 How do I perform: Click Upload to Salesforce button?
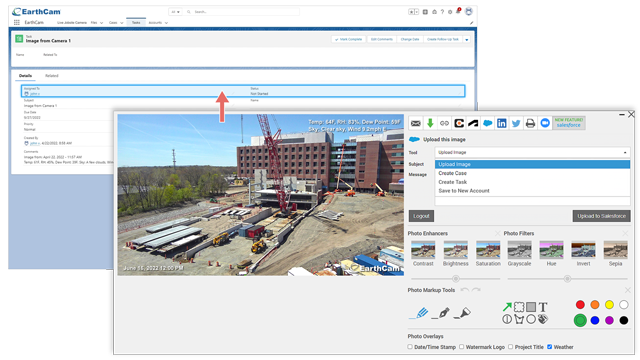point(601,216)
